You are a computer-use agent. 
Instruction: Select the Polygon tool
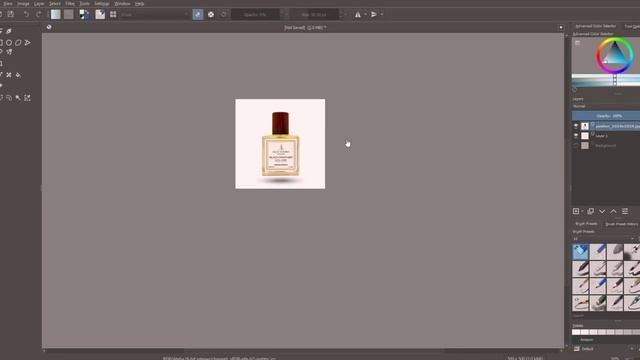pyautogui.click(x=18, y=42)
